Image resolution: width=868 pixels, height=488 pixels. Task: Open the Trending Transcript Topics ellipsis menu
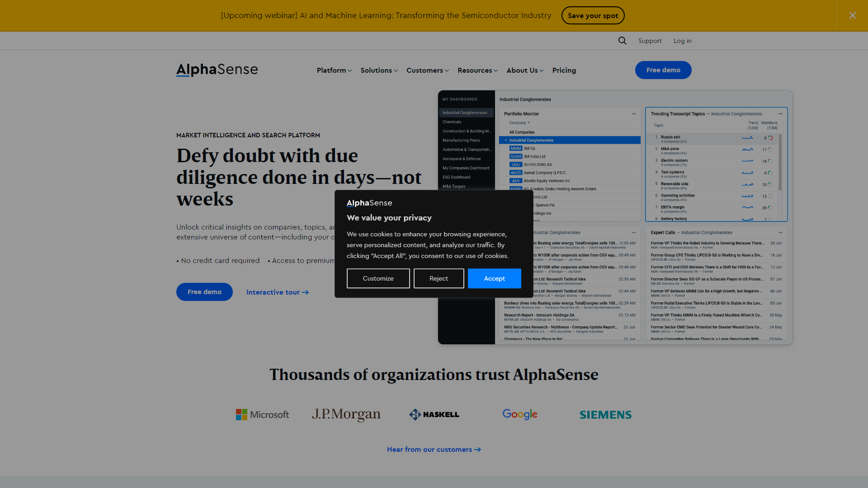pos(780,114)
